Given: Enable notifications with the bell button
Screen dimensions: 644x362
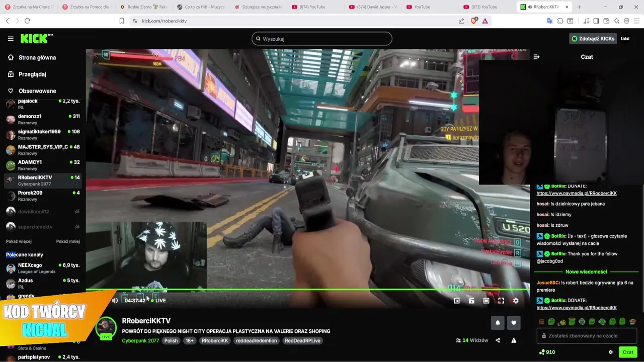Looking at the screenshot, I should [x=498, y=323].
